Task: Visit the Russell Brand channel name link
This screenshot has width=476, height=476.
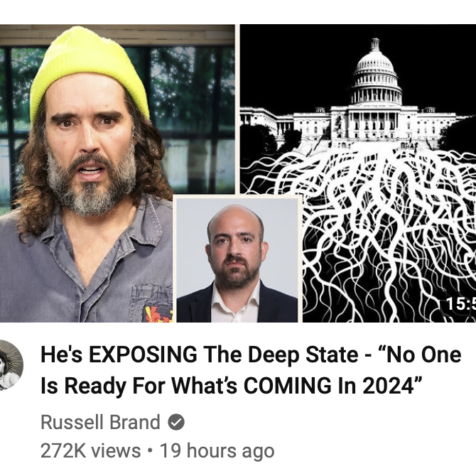Action: (100, 422)
